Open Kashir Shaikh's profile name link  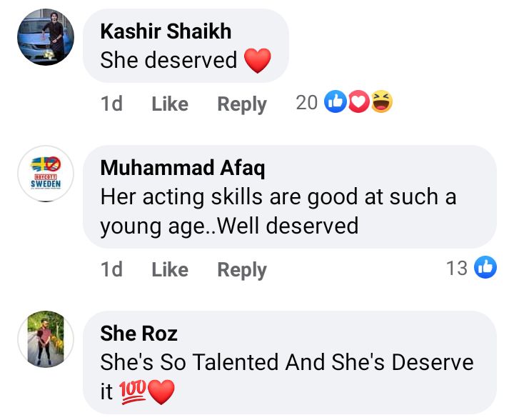[166, 31]
